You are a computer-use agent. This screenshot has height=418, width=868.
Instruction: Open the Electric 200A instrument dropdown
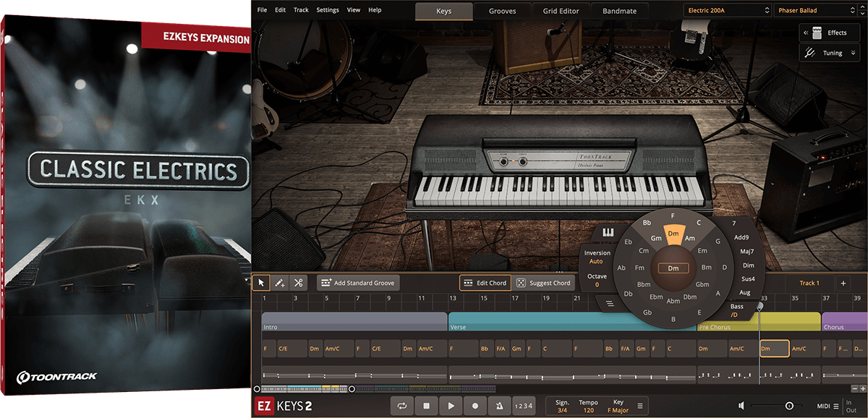tap(727, 11)
